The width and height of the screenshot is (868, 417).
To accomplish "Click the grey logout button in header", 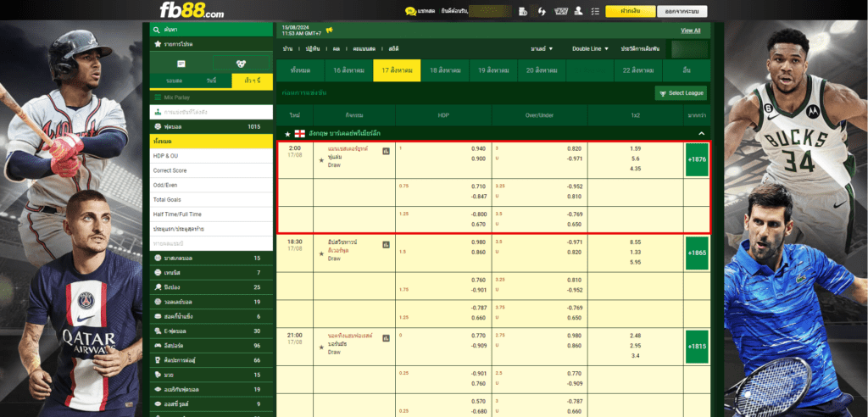I will pos(682,11).
